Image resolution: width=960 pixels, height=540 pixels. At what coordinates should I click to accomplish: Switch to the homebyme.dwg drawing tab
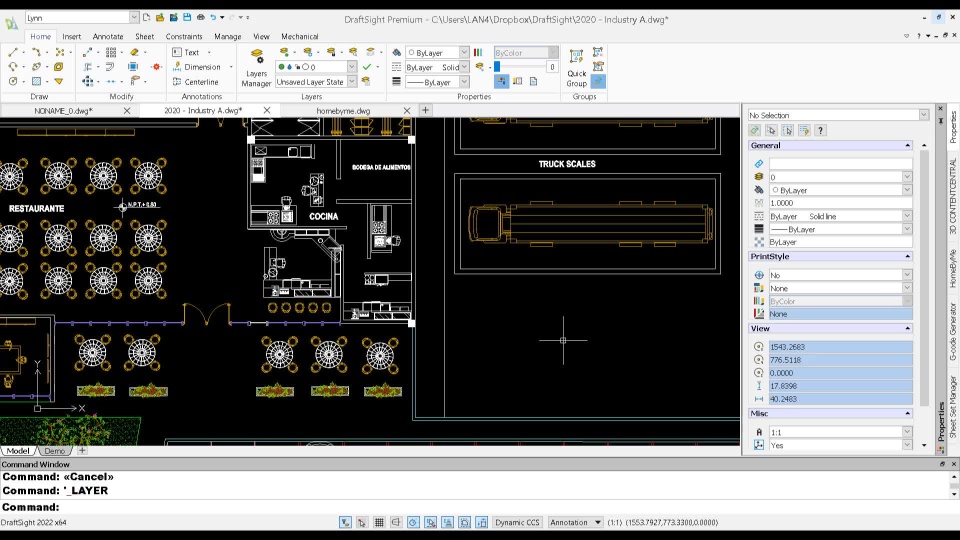(x=343, y=111)
